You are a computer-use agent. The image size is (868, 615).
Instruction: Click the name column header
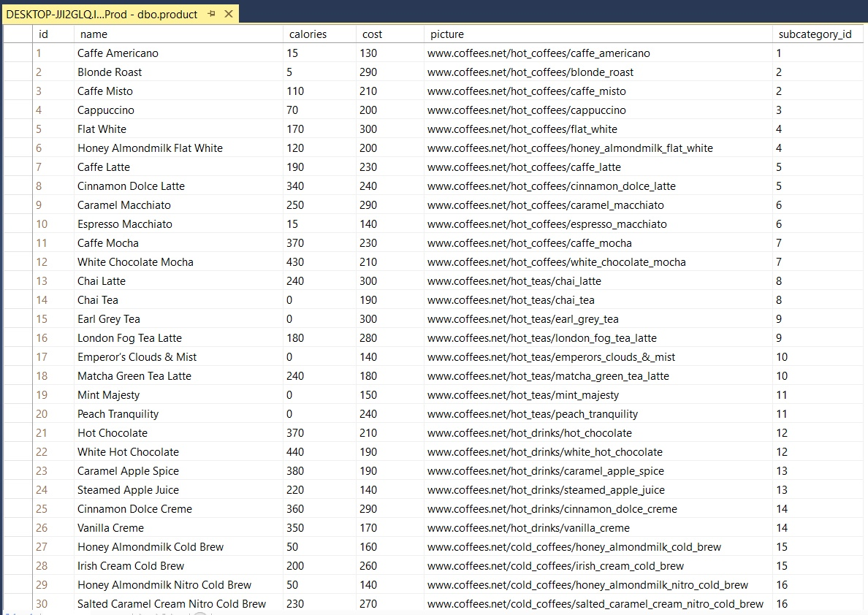pos(178,34)
